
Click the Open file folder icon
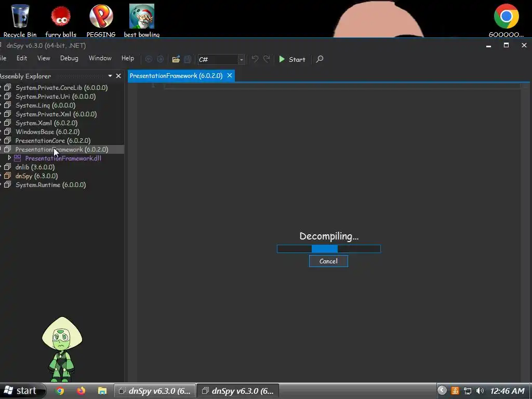176,59
